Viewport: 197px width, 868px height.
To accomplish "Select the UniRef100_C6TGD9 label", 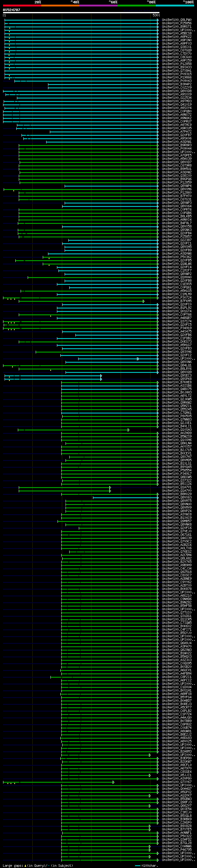I will tap(176, 50).
